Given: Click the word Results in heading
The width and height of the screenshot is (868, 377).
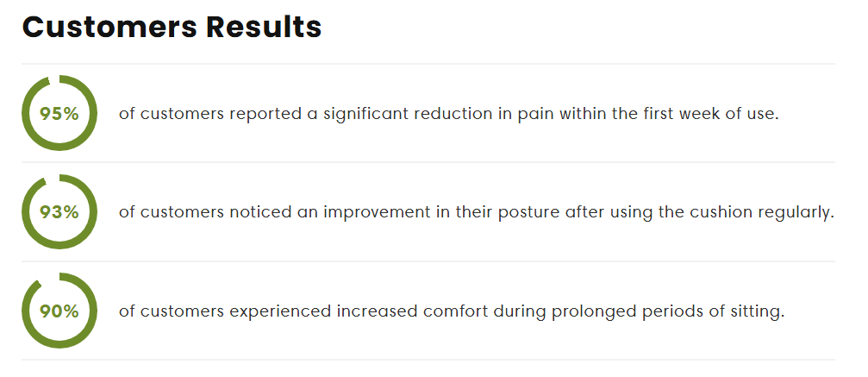Looking at the screenshot, I should pyautogui.click(x=264, y=27).
